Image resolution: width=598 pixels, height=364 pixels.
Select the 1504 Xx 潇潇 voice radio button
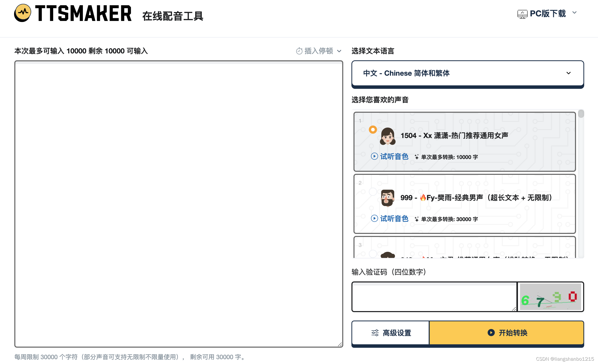pos(373,130)
